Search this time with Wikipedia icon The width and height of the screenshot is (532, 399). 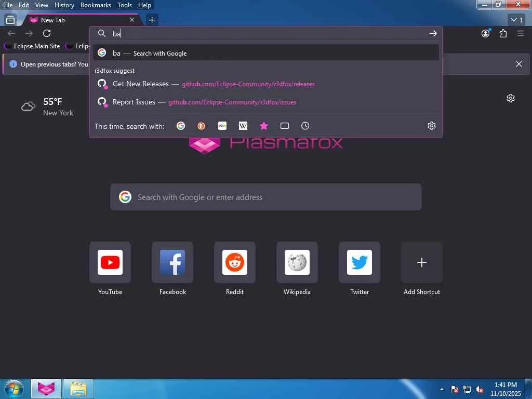[243, 126]
